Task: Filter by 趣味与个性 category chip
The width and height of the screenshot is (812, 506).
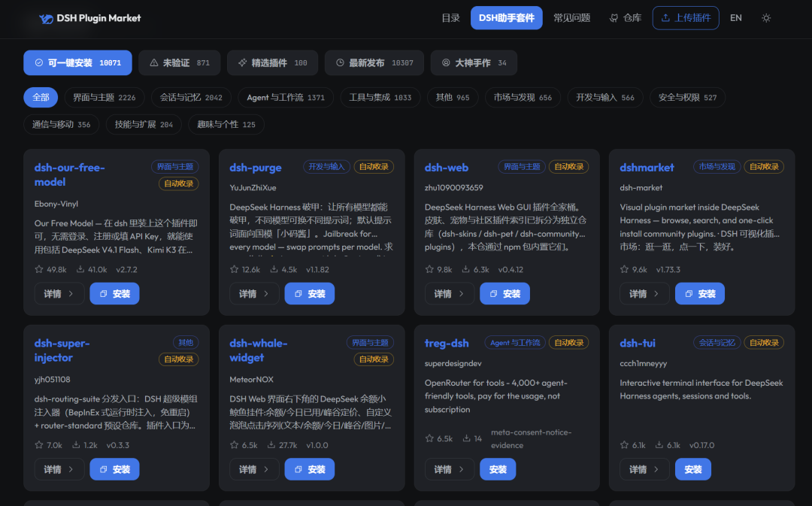Action: pos(226,124)
